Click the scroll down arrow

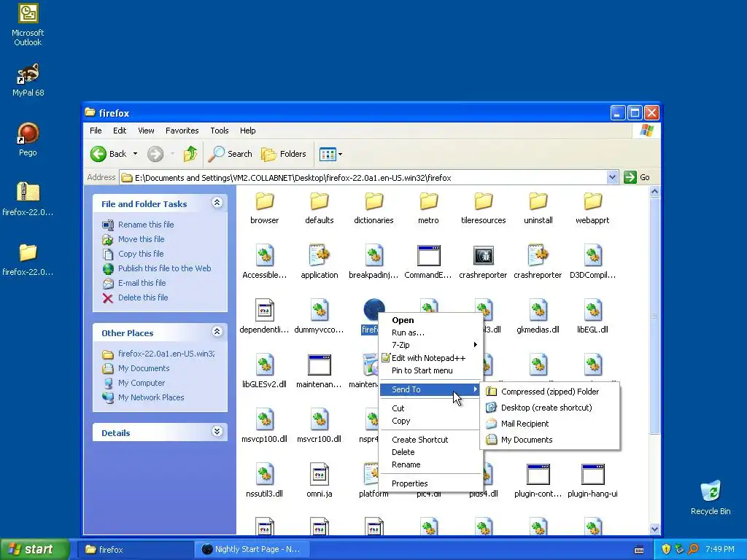tap(654, 529)
